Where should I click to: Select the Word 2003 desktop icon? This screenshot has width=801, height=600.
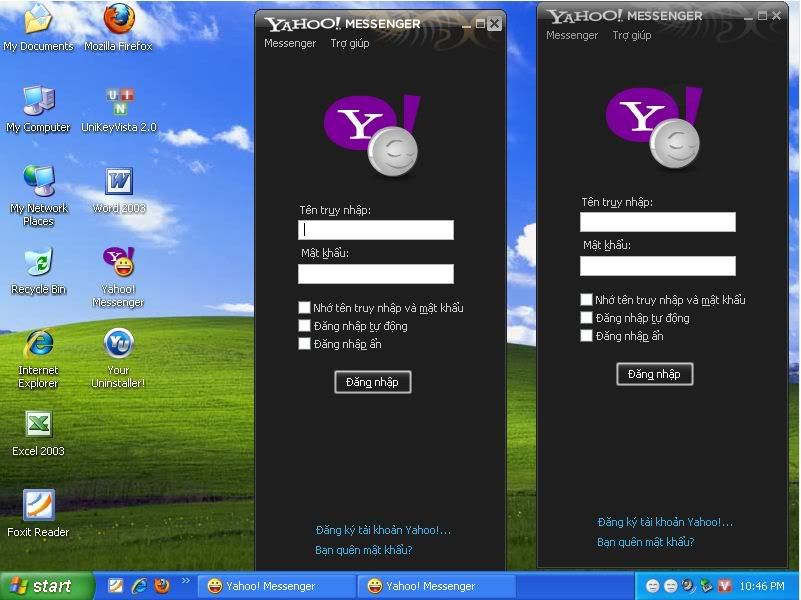point(119,190)
